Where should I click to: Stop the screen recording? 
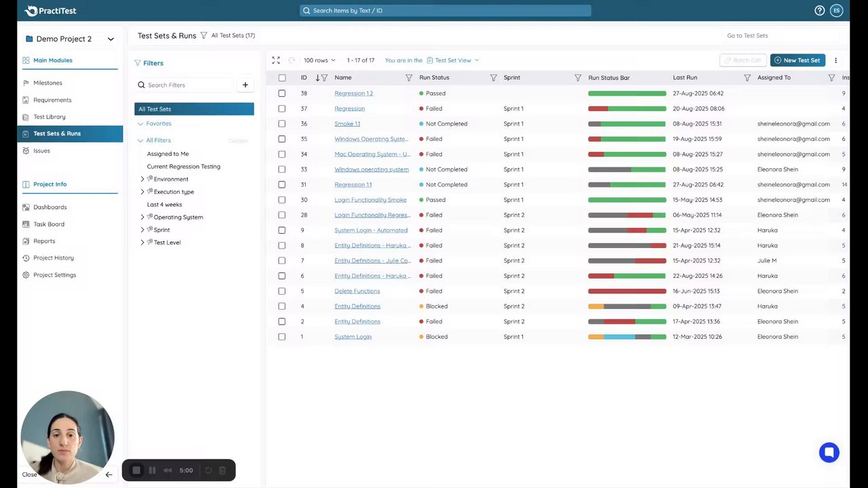coord(136,470)
